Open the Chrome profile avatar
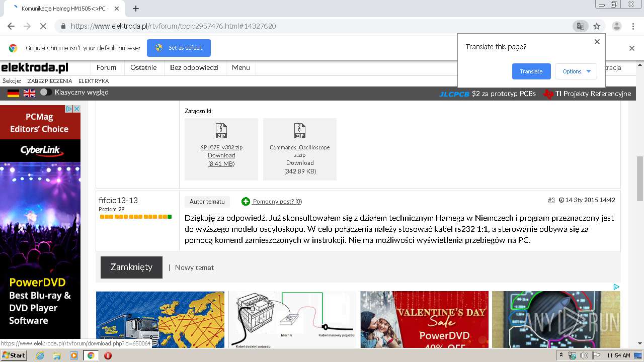Viewport: 644px width, 362px height. (617, 26)
